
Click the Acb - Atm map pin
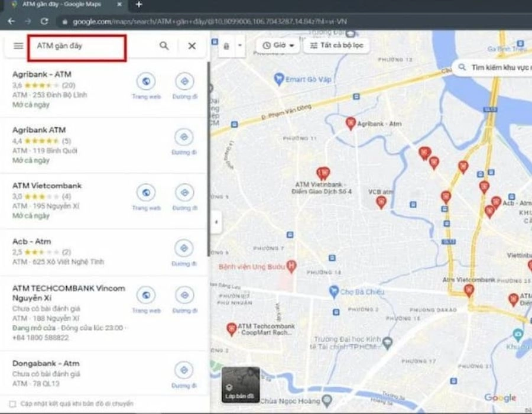[x=496, y=203]
